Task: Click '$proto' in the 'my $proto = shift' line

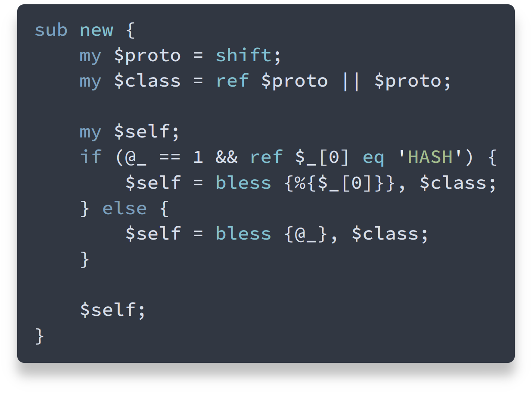Action: (147, 56)
